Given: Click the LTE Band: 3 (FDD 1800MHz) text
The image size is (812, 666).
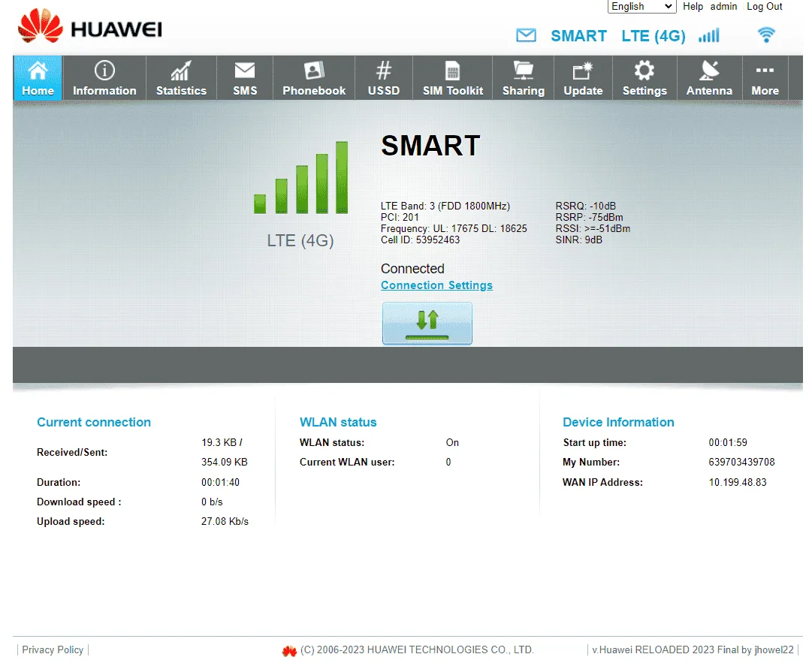Looking at the screenshot, I should (x=445, y=206).
